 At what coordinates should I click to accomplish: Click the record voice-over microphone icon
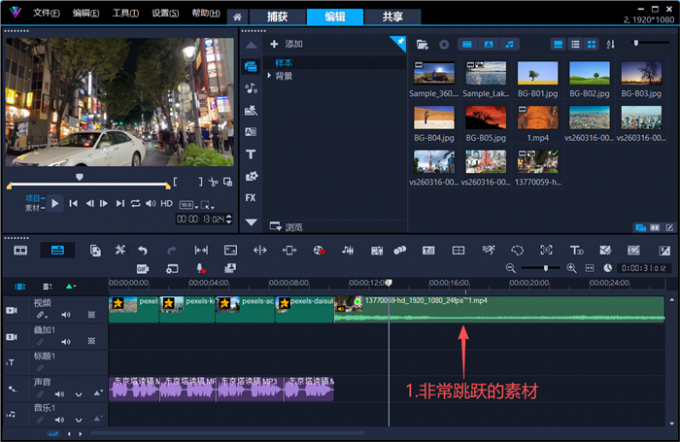point(201,268)
